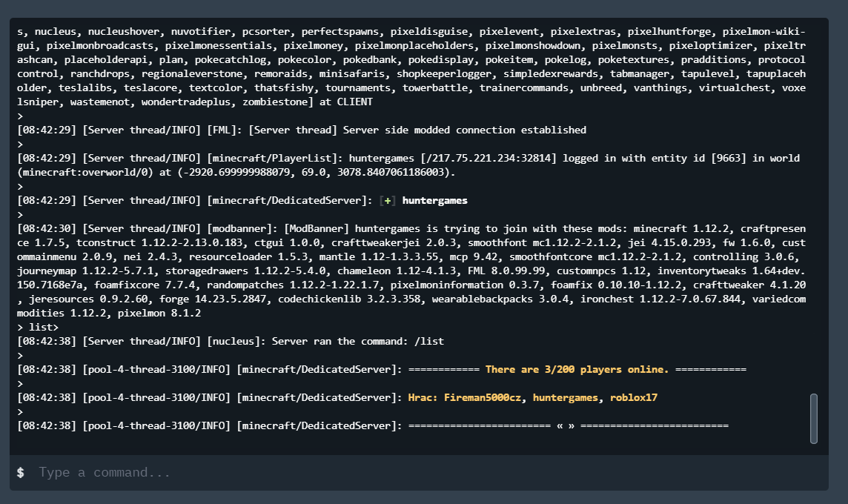The height and width of the screenshot is (504, 848).
Task: Click the '[minecraft/PlayerList]:' logger tag
Action: coord(275,158)
